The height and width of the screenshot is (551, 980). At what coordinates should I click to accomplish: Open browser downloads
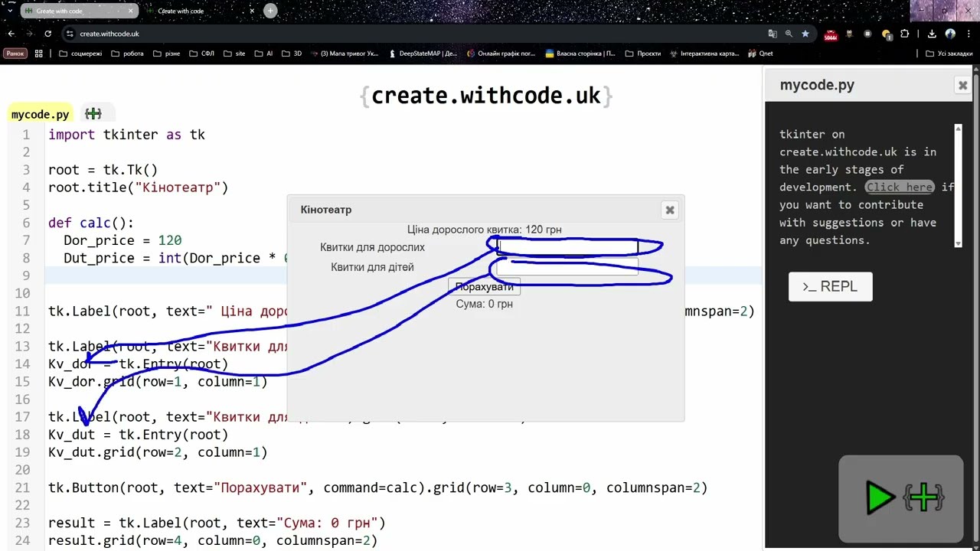[x=932, y=34]
